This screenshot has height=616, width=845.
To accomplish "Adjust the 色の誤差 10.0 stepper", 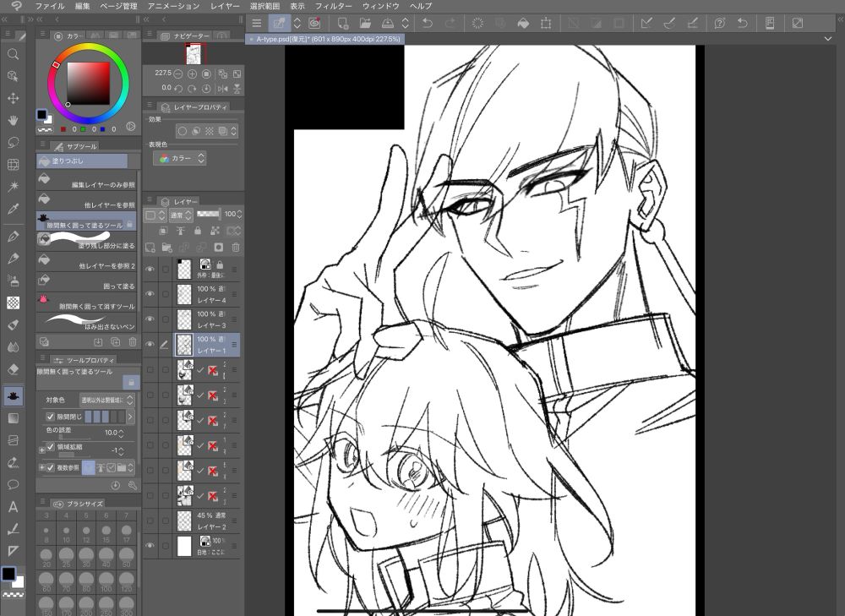I will coord(121,433).
